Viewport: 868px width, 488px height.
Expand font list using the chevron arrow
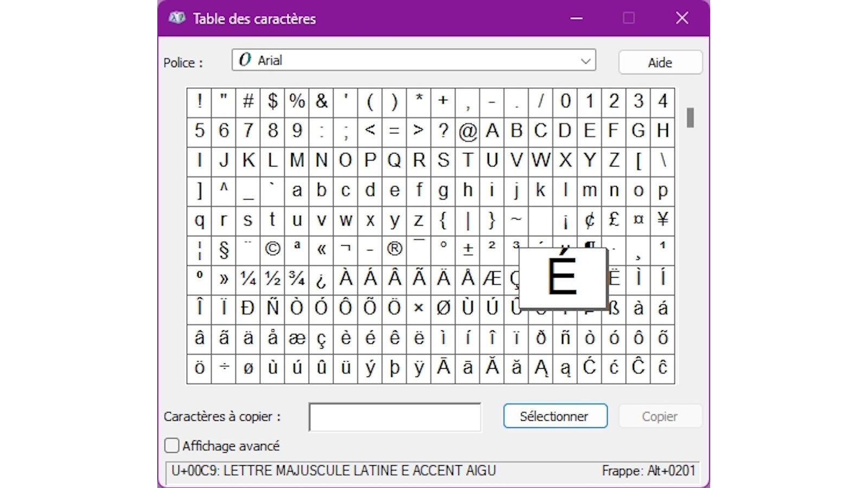tap(585, 61)
